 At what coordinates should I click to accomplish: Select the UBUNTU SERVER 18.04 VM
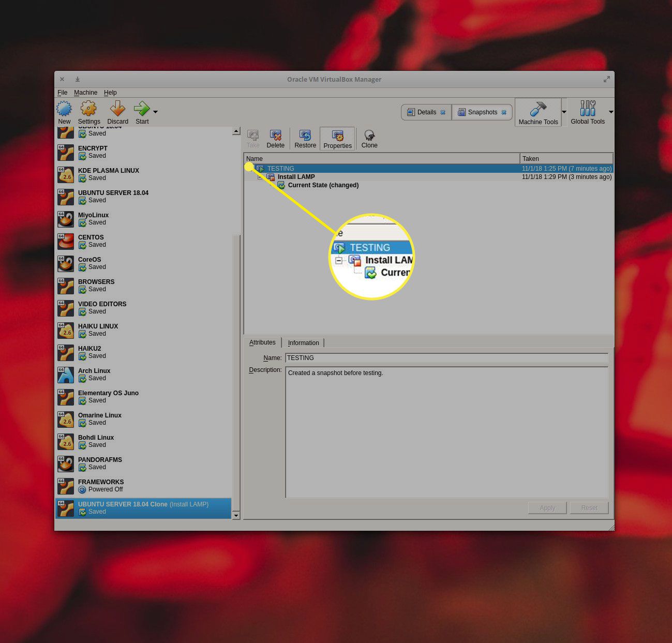[143, 197]
